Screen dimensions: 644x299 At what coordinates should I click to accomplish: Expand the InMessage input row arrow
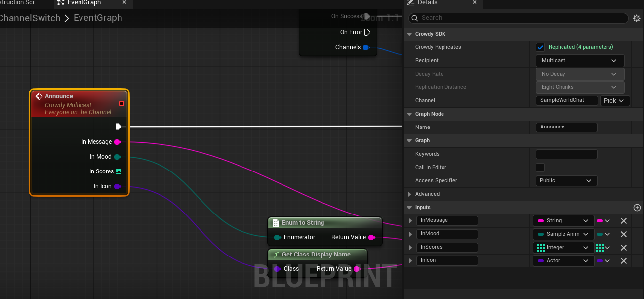point(410,221)
